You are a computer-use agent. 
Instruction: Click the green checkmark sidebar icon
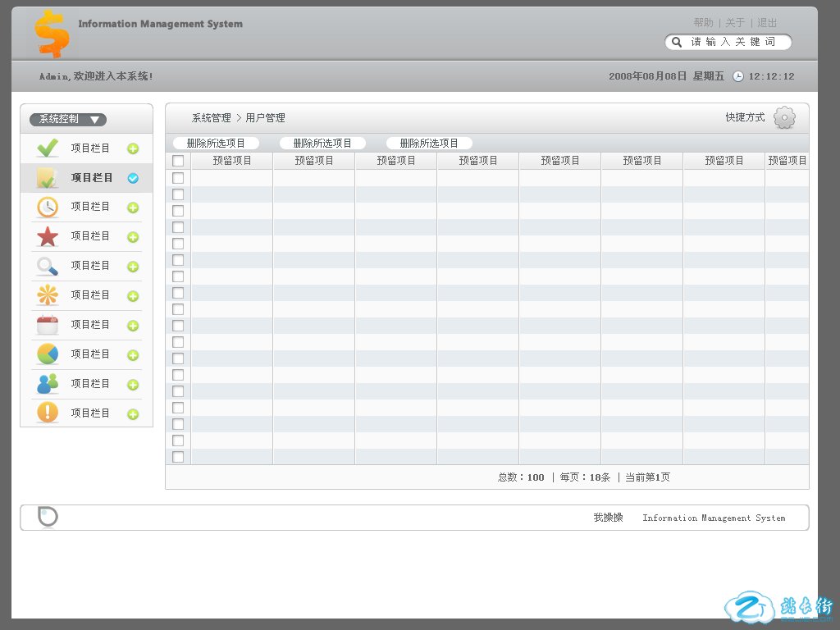48,148
